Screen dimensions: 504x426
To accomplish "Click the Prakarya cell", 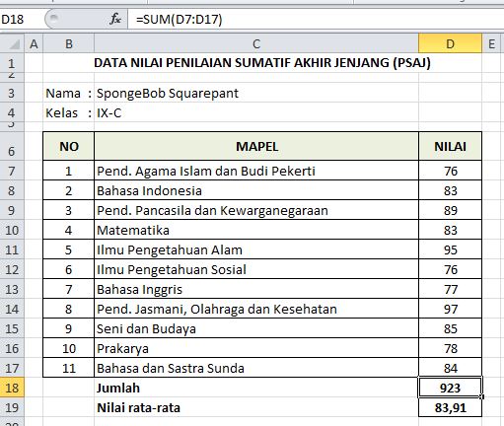I will point(256,348).
